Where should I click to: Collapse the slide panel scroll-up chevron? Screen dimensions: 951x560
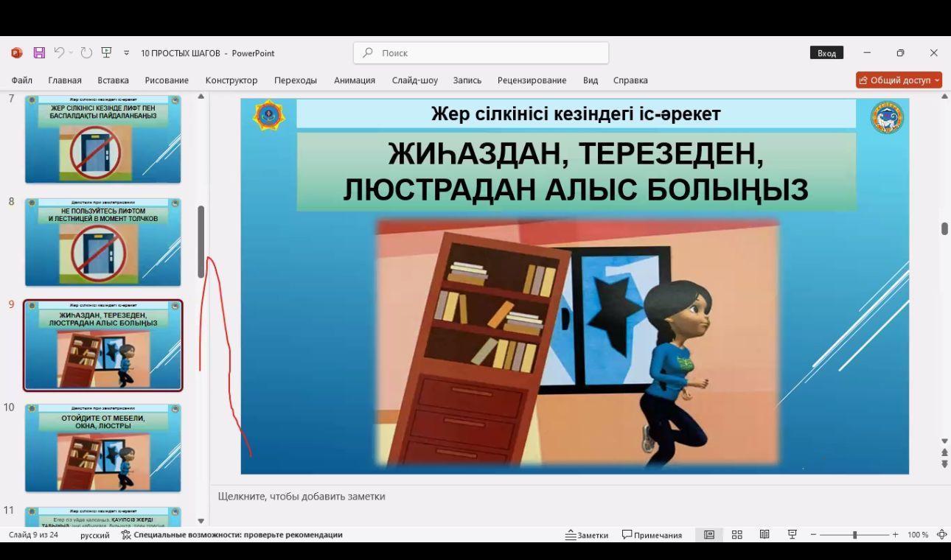coord(201,97)
